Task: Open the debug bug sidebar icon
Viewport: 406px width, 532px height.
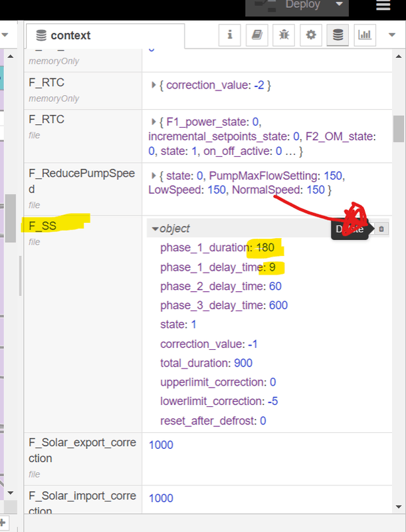Action: (x=284, y=35)
